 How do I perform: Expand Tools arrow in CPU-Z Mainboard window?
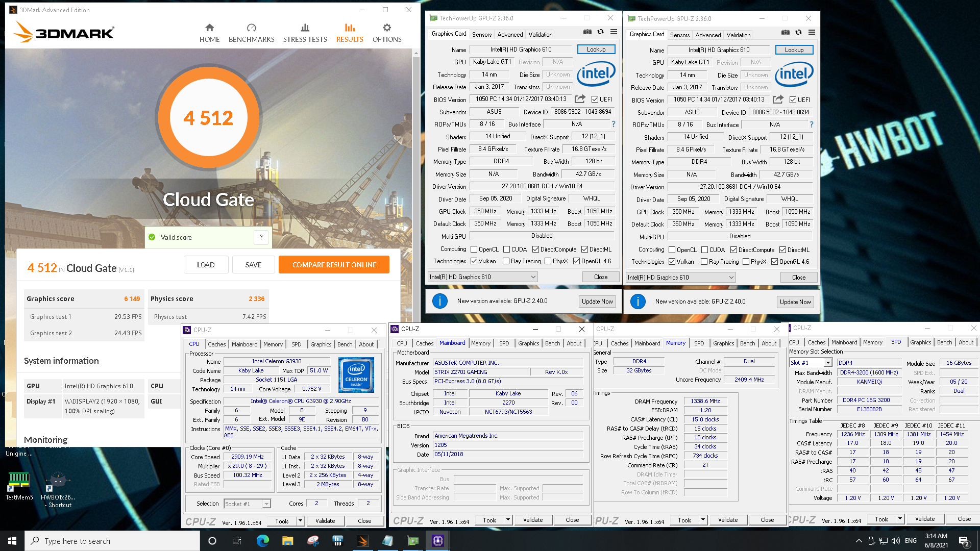click(508, 520)
